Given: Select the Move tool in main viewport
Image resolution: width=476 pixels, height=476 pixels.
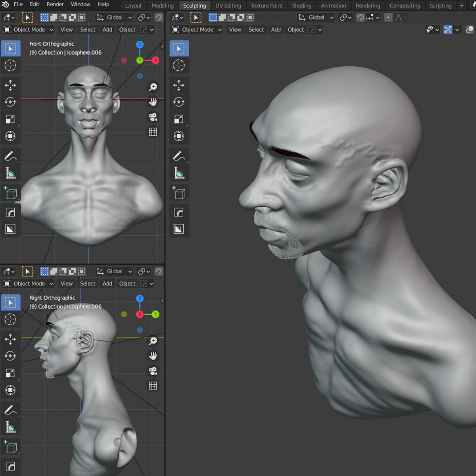Looking at the screenshot, I should [179, 85].
